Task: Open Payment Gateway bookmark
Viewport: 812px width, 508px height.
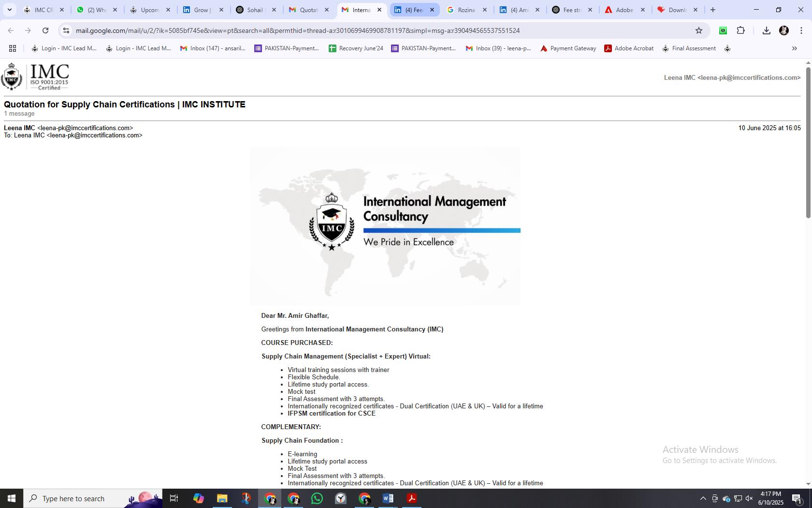Action: 568,48
